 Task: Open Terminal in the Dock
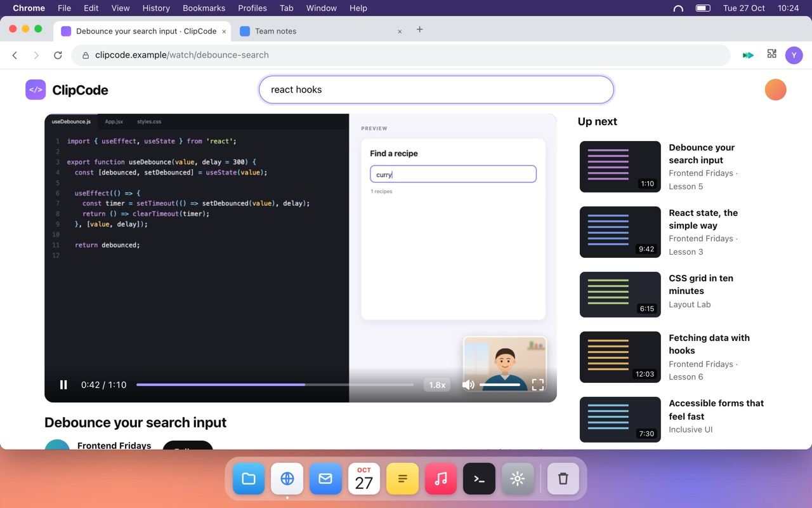(x=479, y=479)
